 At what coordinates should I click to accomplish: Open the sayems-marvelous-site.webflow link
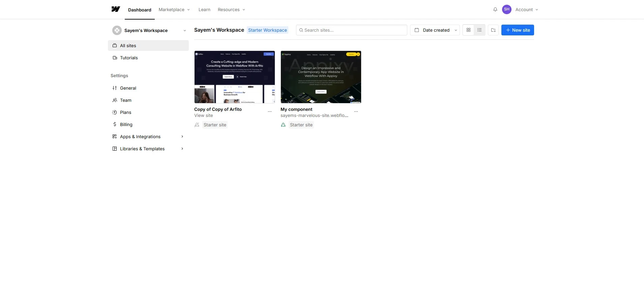(x=314, y=116)
